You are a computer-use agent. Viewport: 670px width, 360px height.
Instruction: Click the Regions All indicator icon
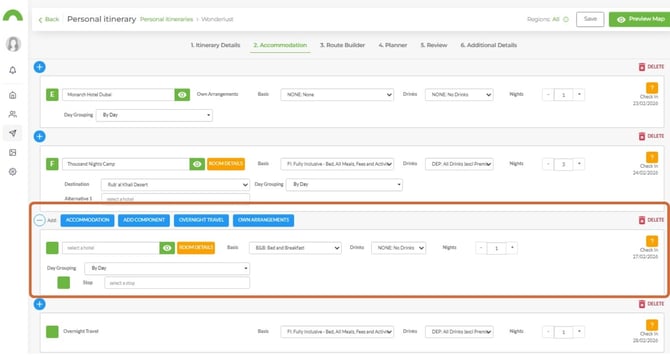pos(566,19)
